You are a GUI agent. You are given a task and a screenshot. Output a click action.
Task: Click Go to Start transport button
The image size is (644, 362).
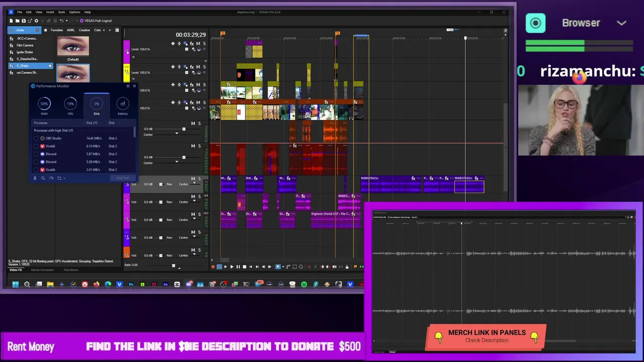(251, 267)
